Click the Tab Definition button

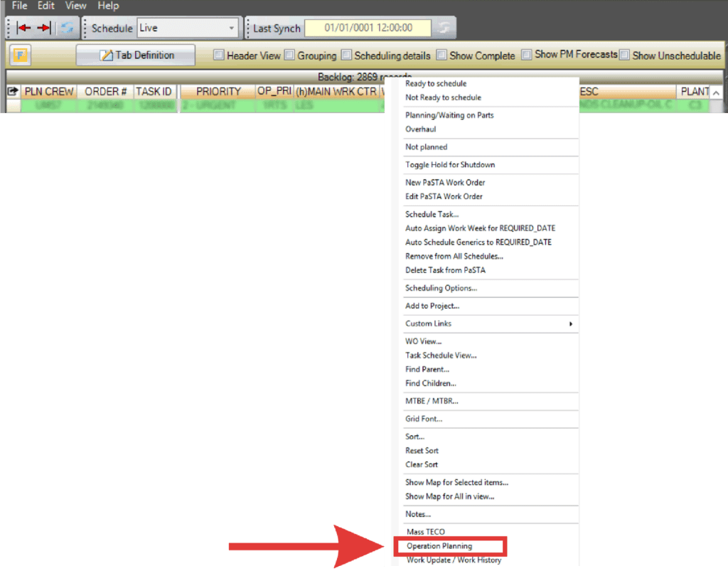136,55
